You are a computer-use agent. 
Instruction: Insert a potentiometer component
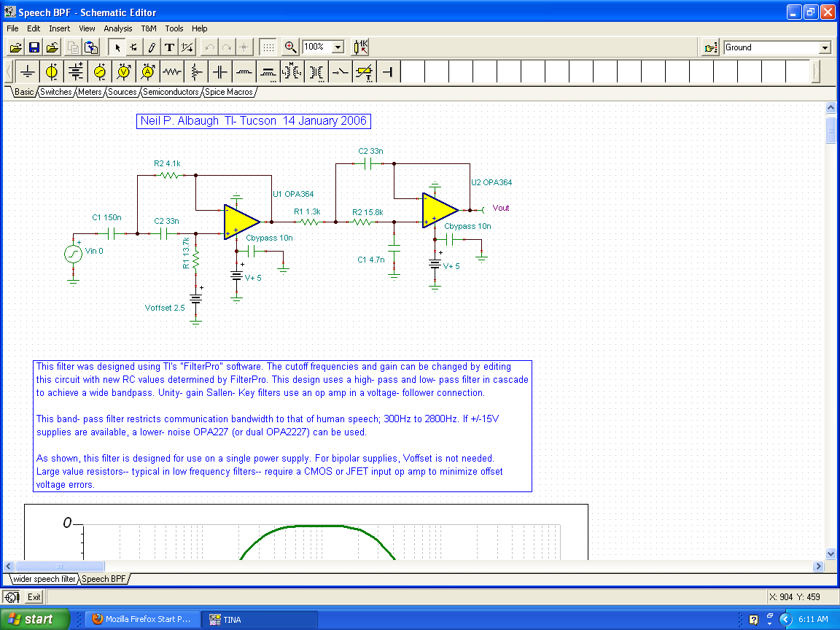coord(196,71)
